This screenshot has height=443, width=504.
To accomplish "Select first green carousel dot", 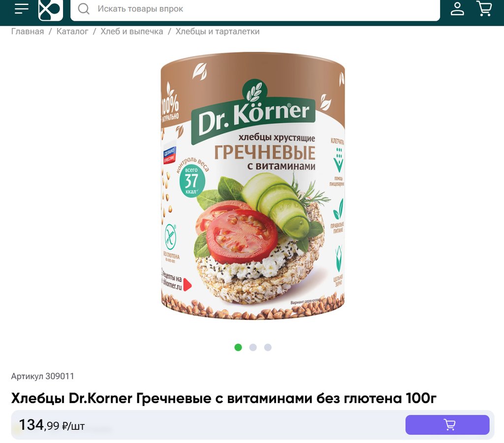I will point(238,347).
